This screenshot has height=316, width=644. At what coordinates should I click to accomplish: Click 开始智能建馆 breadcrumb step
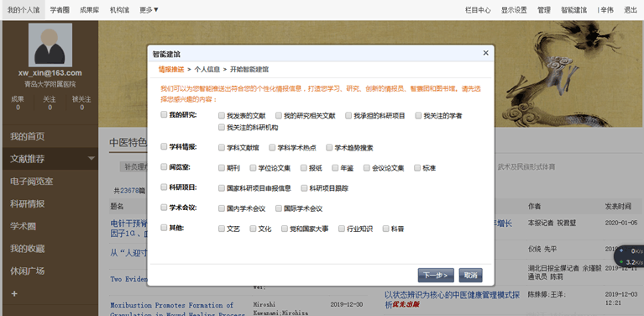point(249,70)
